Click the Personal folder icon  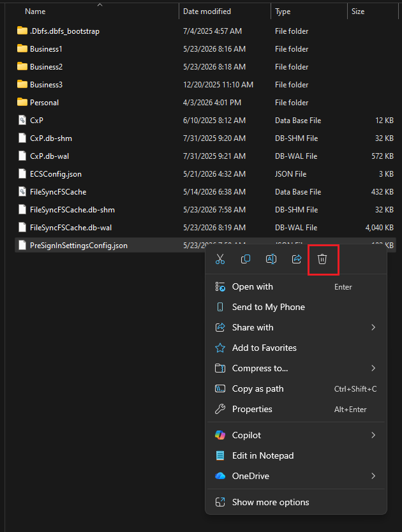[22, 102]
